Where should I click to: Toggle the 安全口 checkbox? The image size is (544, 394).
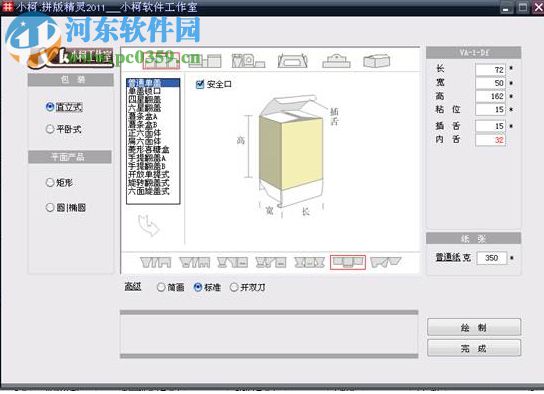coord(200,84)
